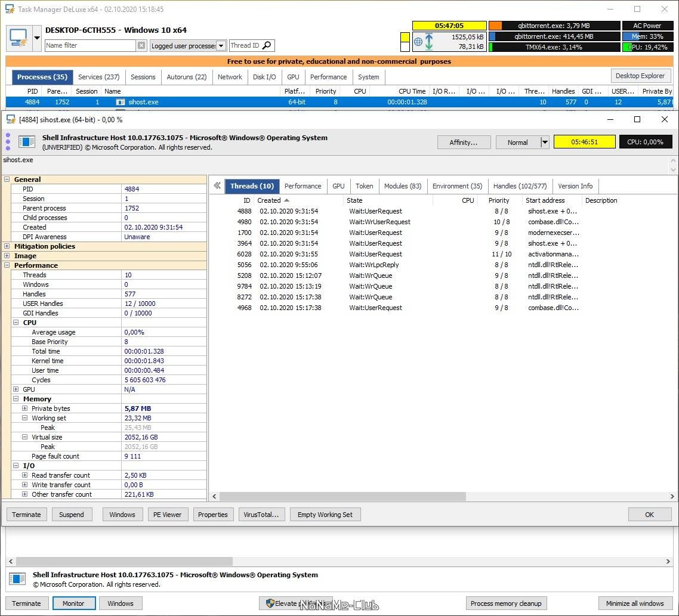Click the Process memory cleanup button

506,603
